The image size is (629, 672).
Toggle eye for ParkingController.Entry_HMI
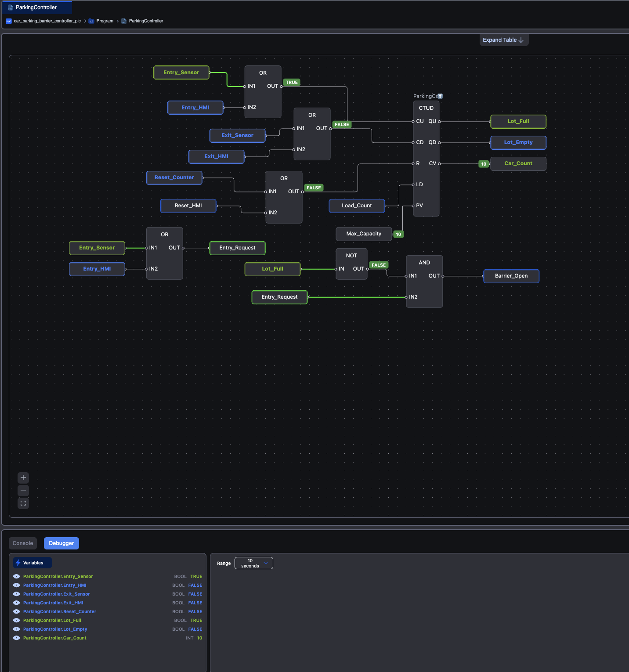click(x=16, y=585)
